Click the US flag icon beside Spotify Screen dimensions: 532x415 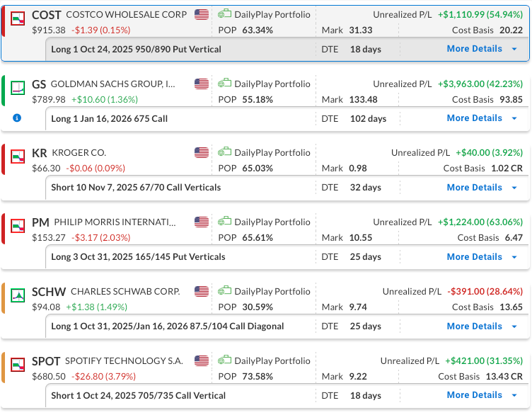point(202,361)
